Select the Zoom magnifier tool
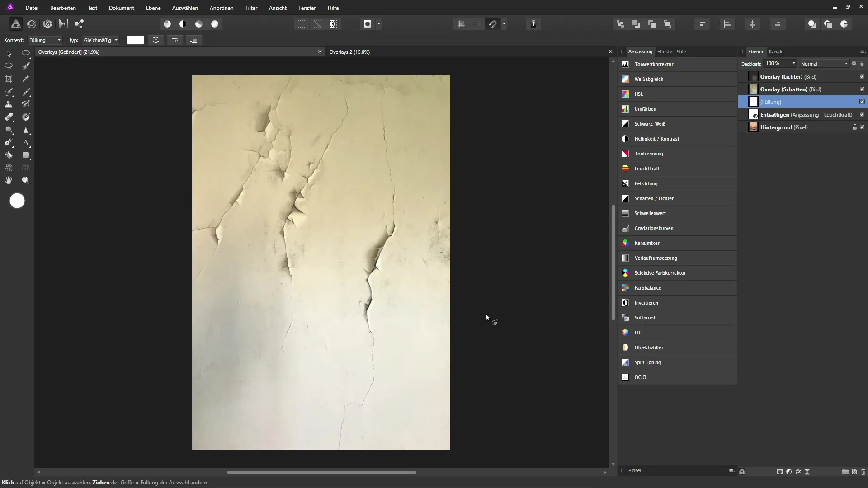The width and height of the screenshot is (868, 488). (x=26, y=180)
